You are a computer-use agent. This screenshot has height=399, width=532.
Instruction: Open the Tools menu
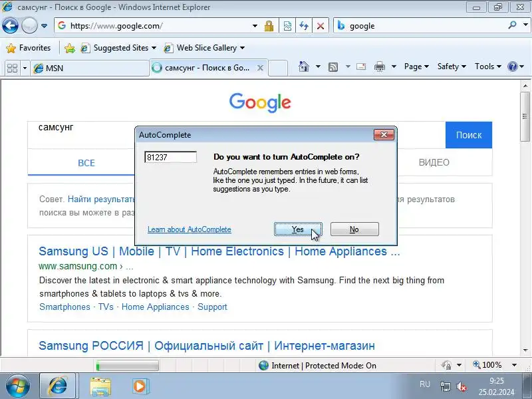click(488, 66)
